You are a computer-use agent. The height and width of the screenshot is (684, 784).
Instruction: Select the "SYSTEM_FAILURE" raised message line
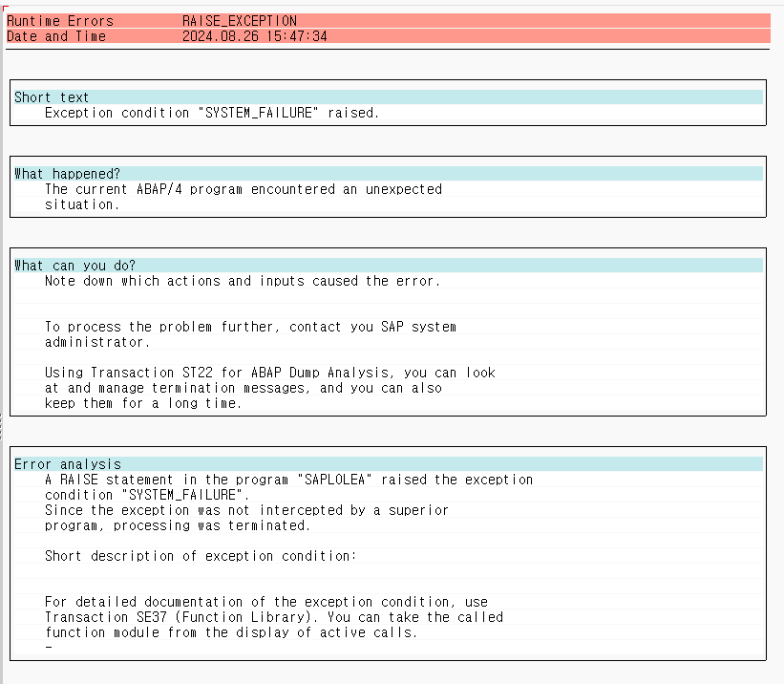coord(212,113)
